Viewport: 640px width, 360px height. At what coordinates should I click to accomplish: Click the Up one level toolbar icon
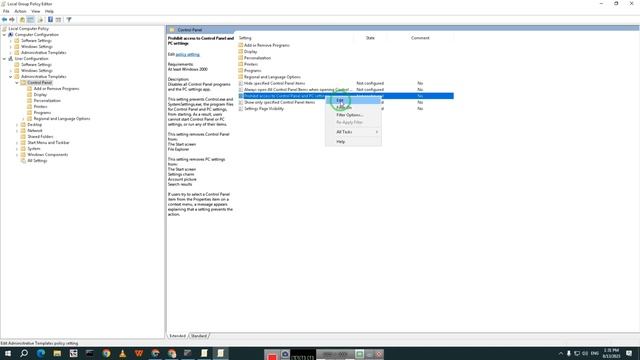(22, 20)
